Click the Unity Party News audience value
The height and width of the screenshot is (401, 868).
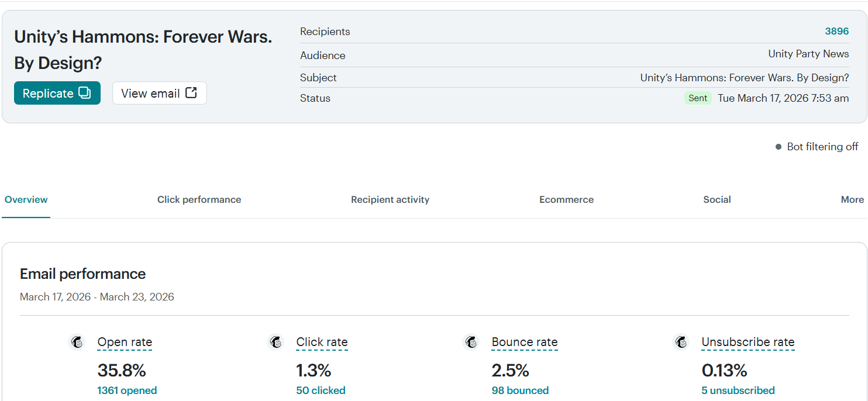(808, 54)
